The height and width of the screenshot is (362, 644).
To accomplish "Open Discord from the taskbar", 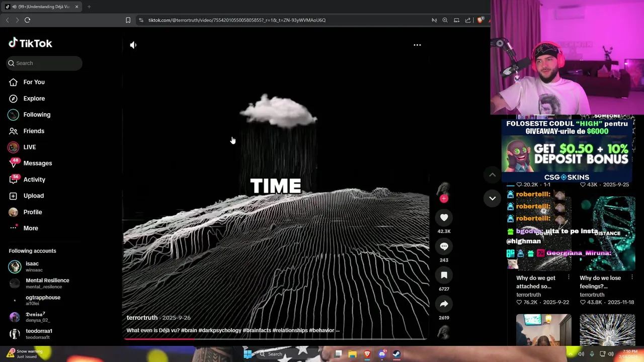I will point(382,354).
